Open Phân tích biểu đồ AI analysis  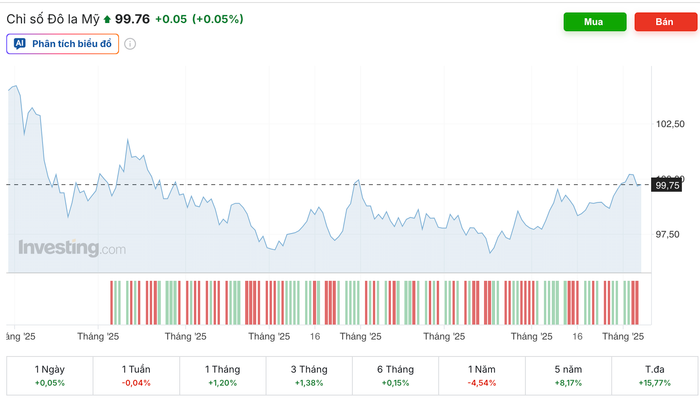coord(63,44)
